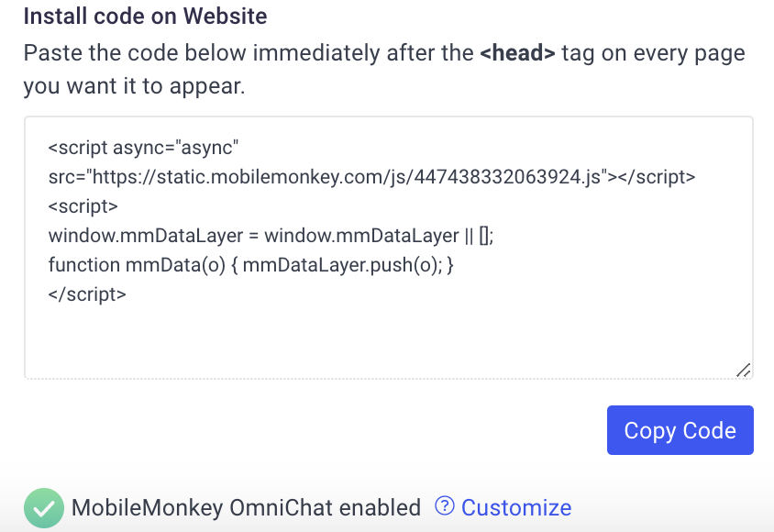
Task: Click the "you want it to appear" text
Action: [x=134, y=86]
